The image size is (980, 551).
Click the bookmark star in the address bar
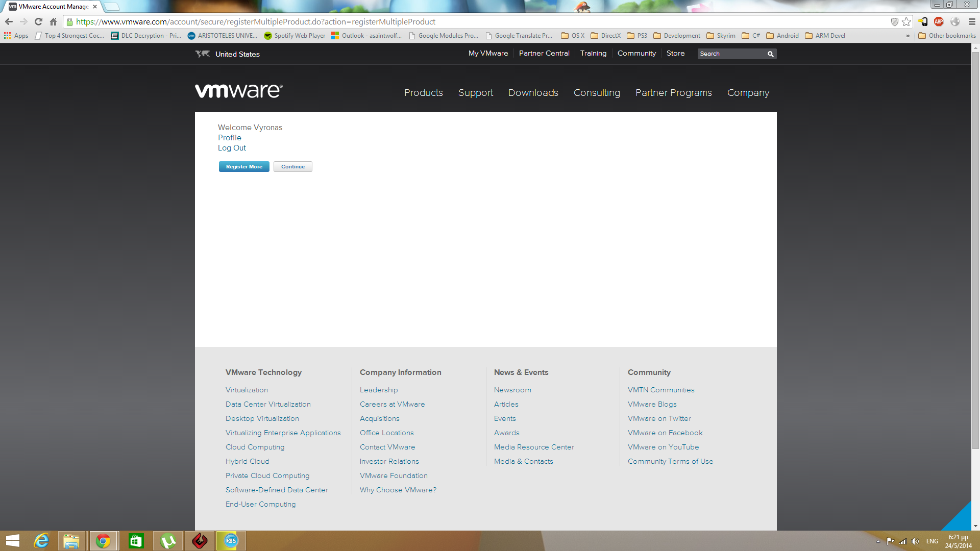[x=906, y=21]
